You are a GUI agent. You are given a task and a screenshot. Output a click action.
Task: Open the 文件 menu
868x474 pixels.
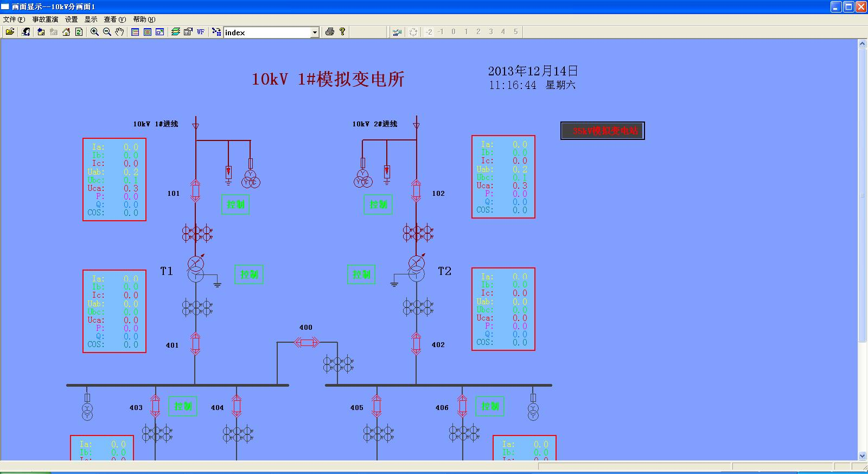tap(14, 19)
